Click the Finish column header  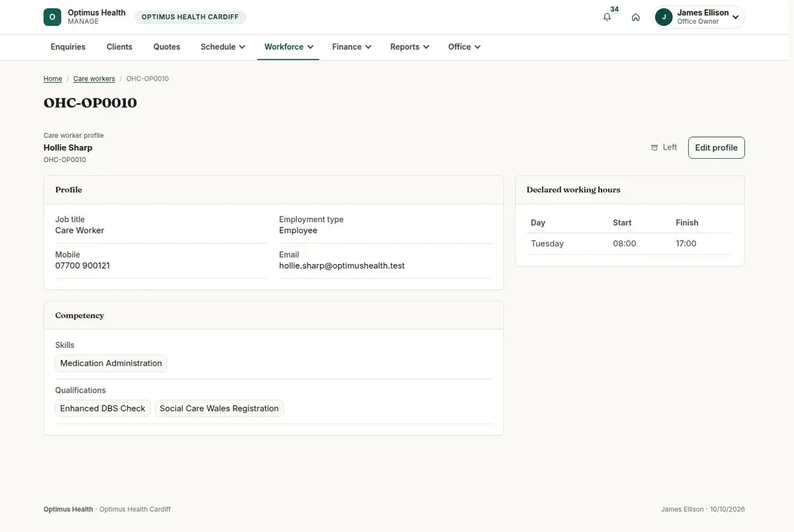[687, 223]
